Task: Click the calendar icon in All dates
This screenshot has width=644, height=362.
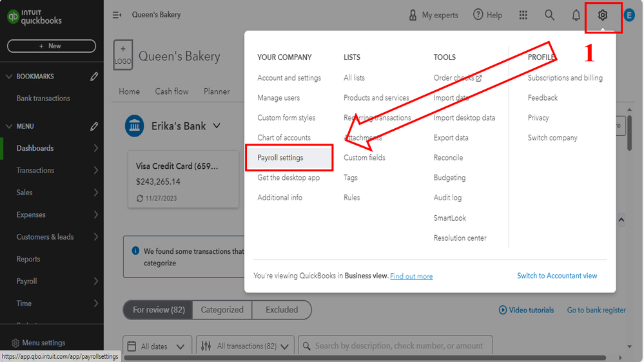Action: (x=132, y=347)
